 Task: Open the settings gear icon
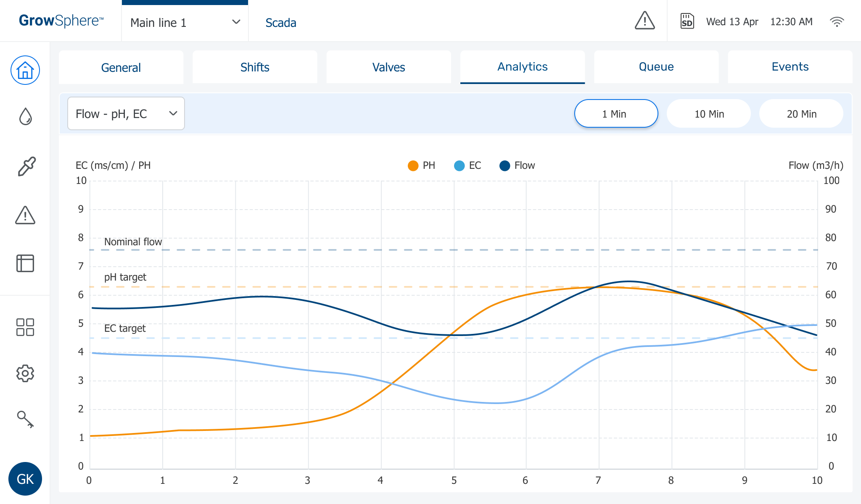[x=25, y=373]
